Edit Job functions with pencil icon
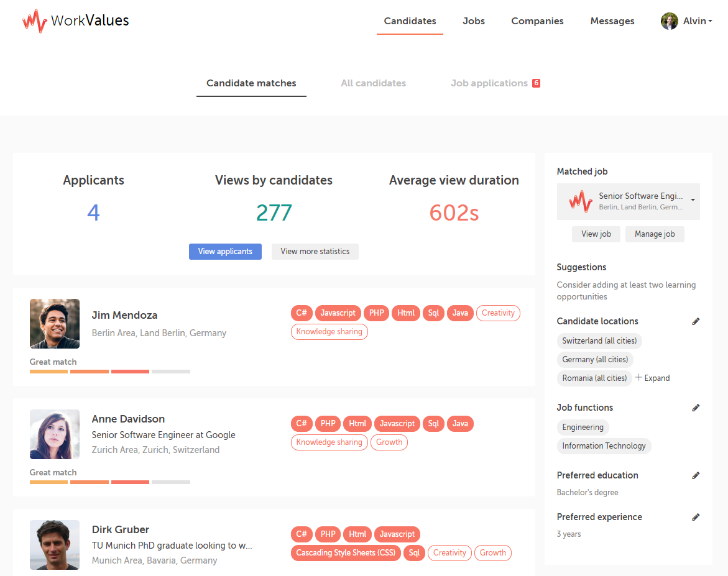Screen dimensions: 728x576 (696, 408)
